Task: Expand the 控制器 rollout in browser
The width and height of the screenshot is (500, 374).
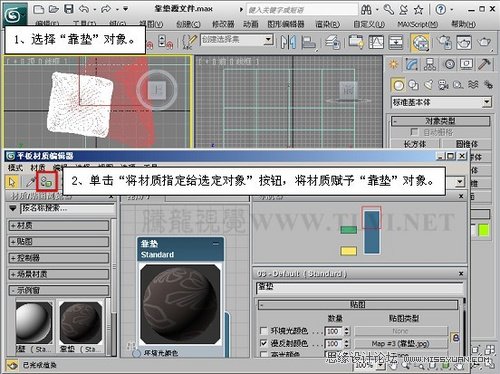Action: [x=59, y=258]
